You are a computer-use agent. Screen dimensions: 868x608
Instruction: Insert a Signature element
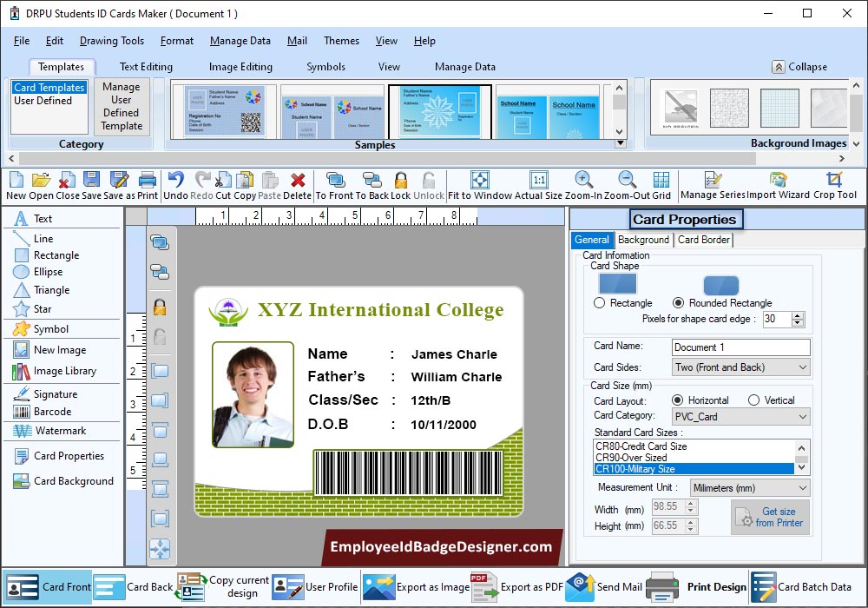click(x=45, y=393)
